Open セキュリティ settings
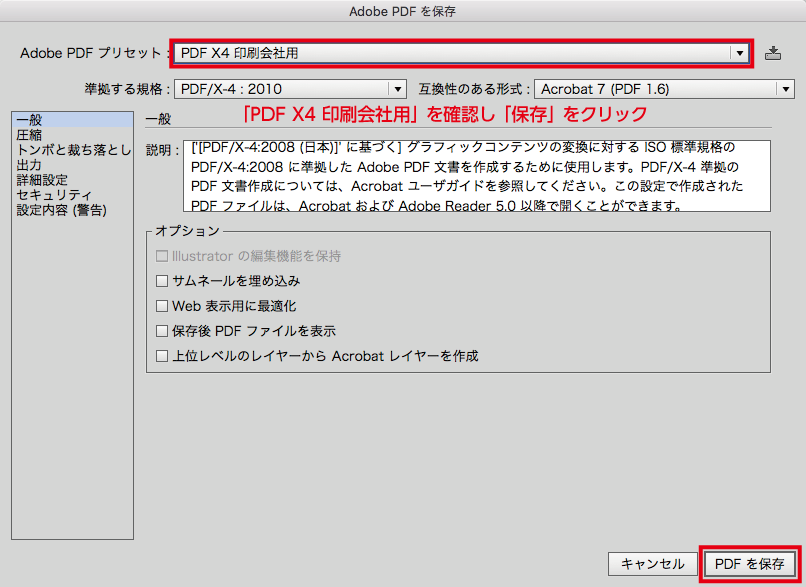 tap(54, 195)
